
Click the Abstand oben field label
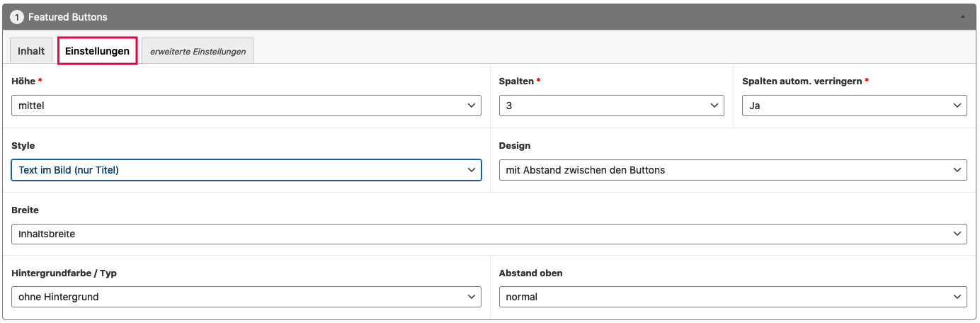click(x=531, y=273)
